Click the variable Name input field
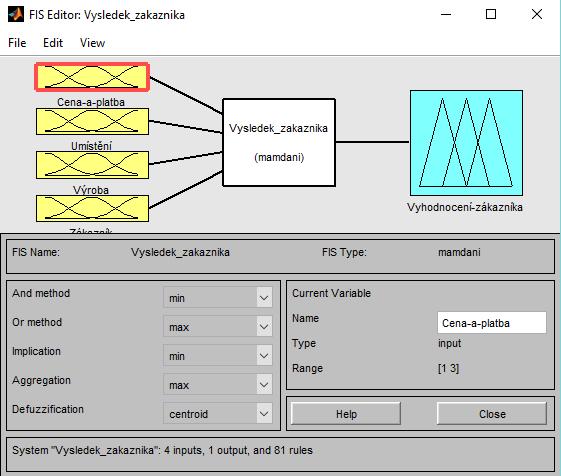 pos(492,323)
